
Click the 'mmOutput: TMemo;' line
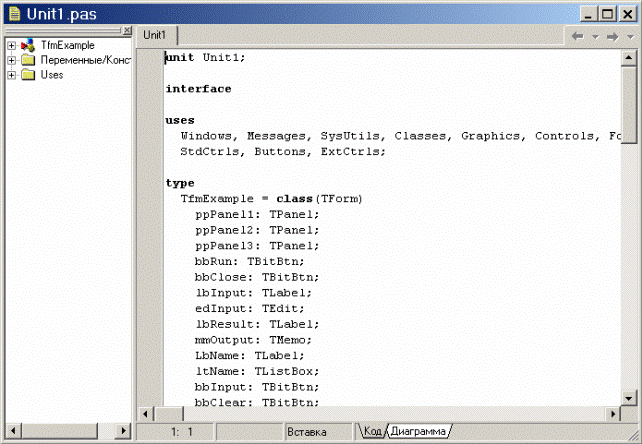[x=253, y=340]
